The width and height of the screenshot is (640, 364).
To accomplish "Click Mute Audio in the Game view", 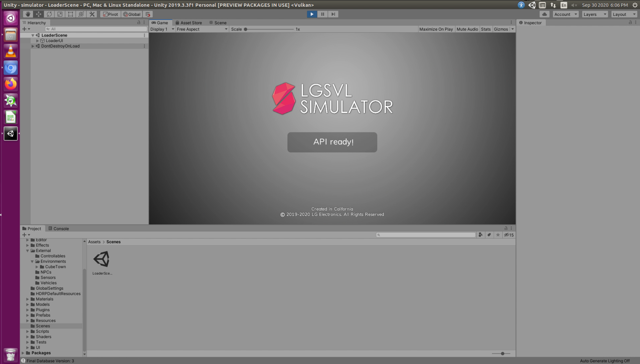I will coord(467,29).
